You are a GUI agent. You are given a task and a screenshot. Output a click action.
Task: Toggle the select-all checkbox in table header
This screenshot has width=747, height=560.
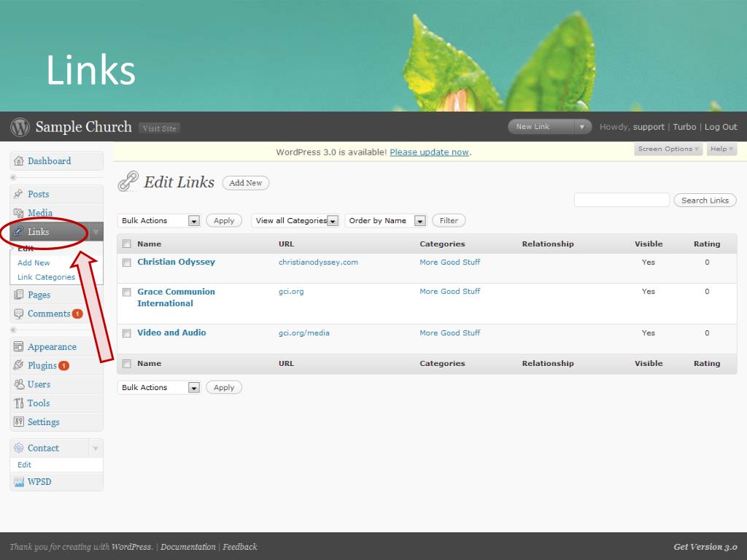pos(127,244)
